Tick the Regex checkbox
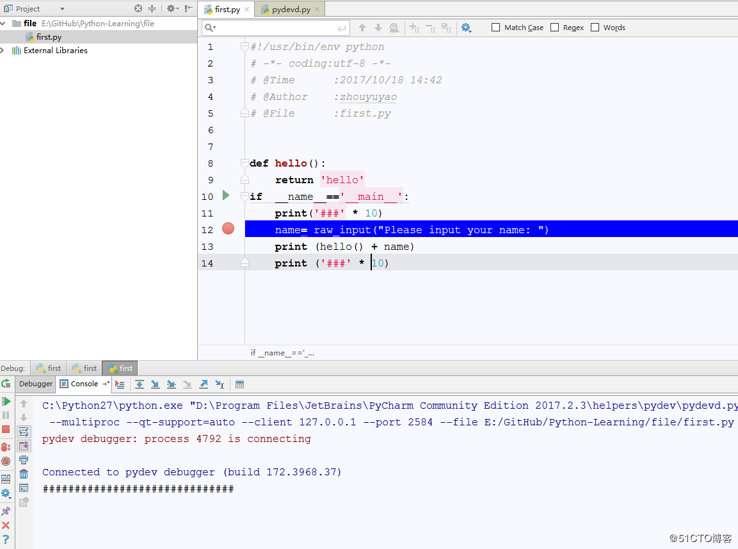Image resolution: width=738 pixels, height=549 pixels. point(555,28)
